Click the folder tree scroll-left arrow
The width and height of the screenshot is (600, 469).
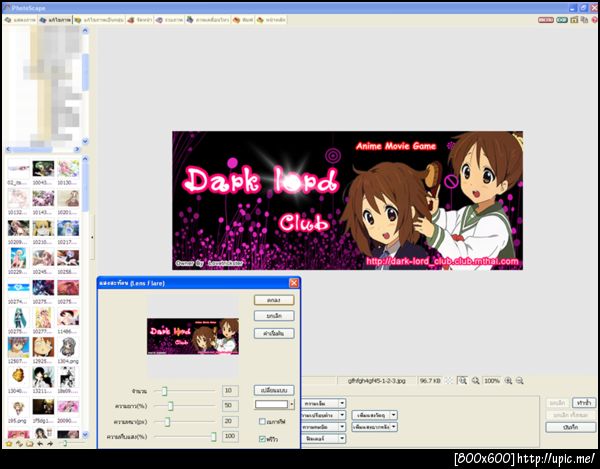coord(8,149)
